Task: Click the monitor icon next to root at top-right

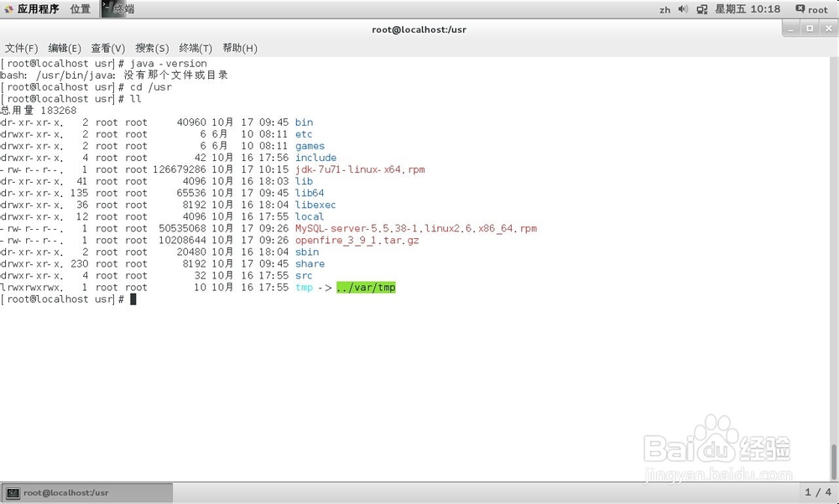Action: point(800,8)
